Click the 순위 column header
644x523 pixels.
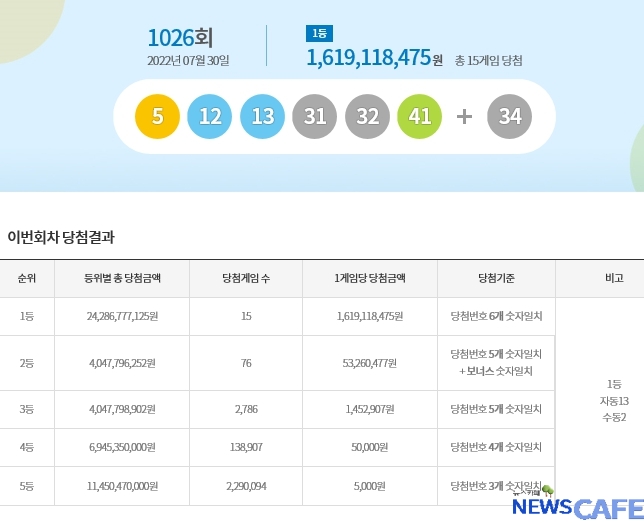(x=26, y=278)
